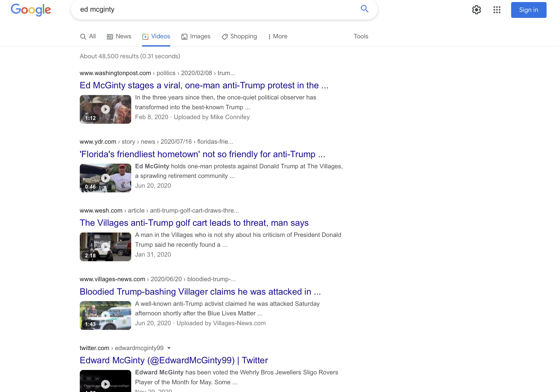Switch to the Shopping tab
The image size is (559, 392).
coord(239,37)
